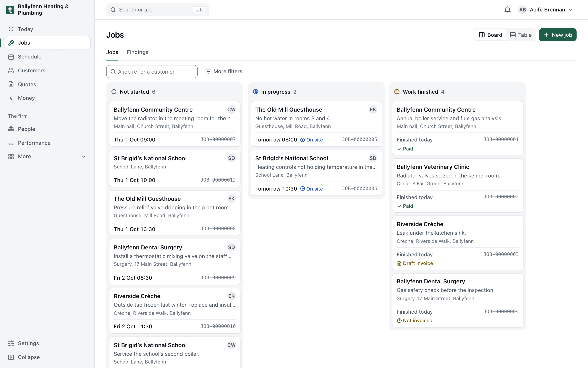Viewport: 588px width, 368px height.
Task: Create a New job
Action: [x=558, y=35]
